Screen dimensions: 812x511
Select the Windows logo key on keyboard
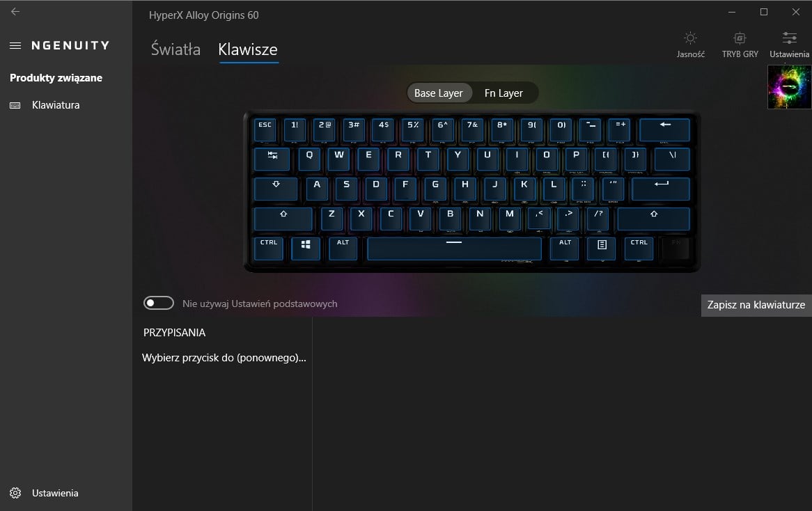pos(306,249)
